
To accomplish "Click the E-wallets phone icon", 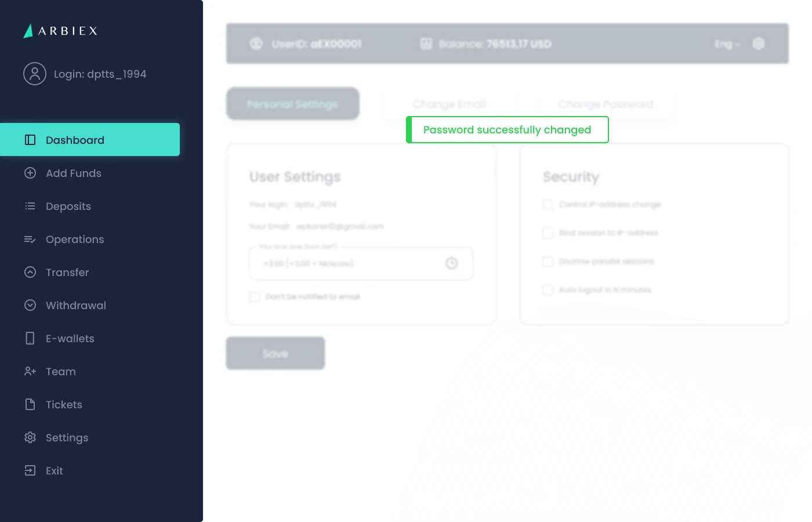I will point(30,338).
